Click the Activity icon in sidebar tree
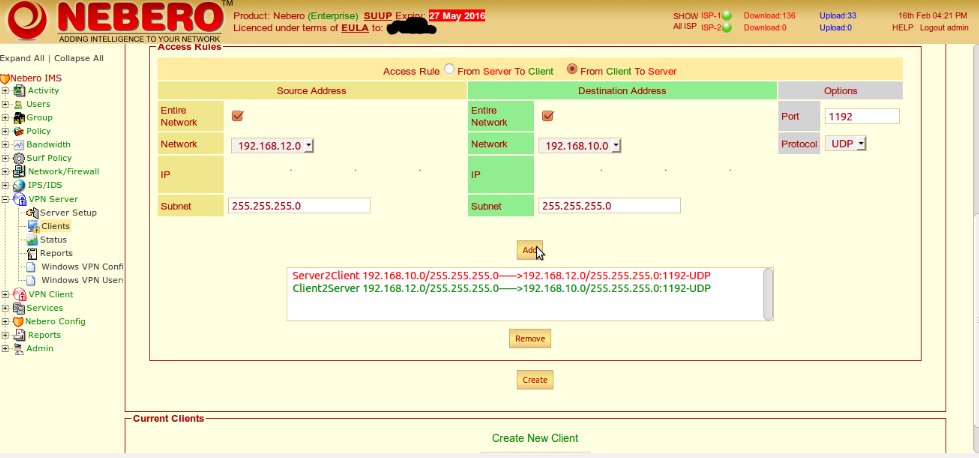Viewport: 979px width, 458px height. [19, 90]
